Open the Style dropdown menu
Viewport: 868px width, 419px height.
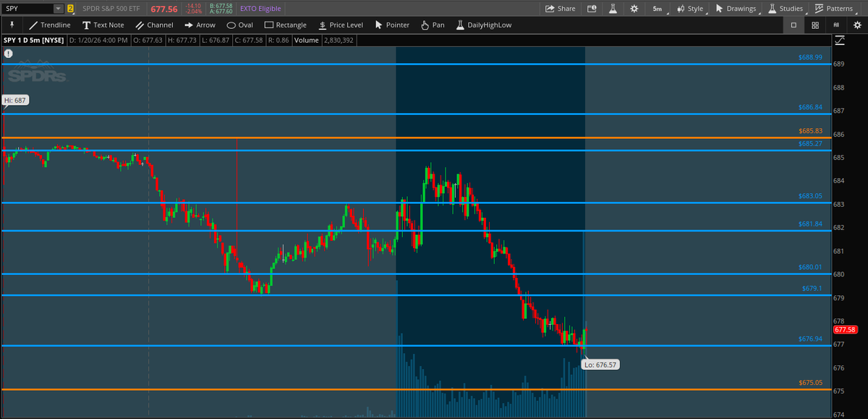[x=689, y=9]
